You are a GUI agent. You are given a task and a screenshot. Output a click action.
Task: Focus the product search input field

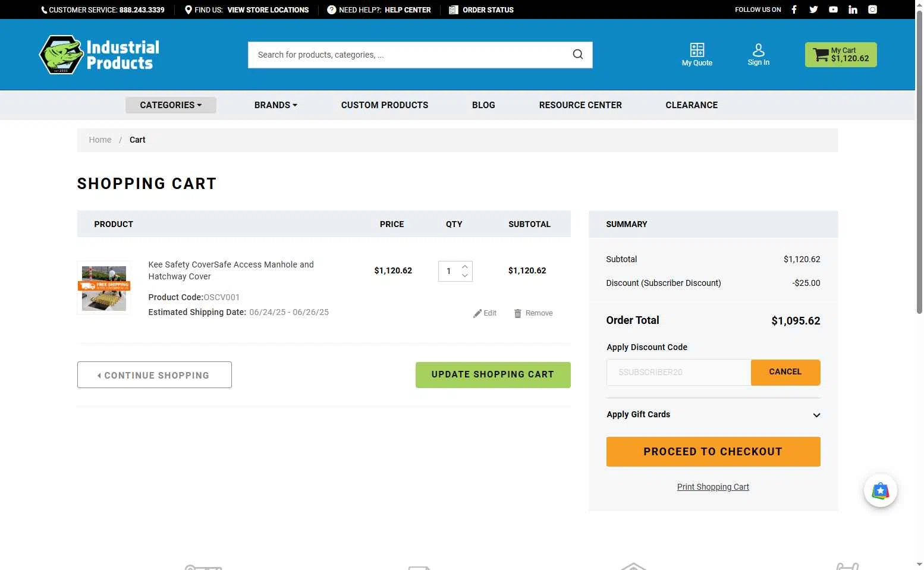410,55
